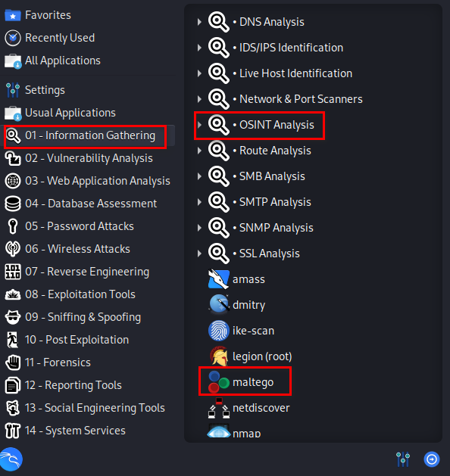This screenshot has height=476, width=450.
Task: Click the Recently Used clock icon
Action: tap(13, 38)
